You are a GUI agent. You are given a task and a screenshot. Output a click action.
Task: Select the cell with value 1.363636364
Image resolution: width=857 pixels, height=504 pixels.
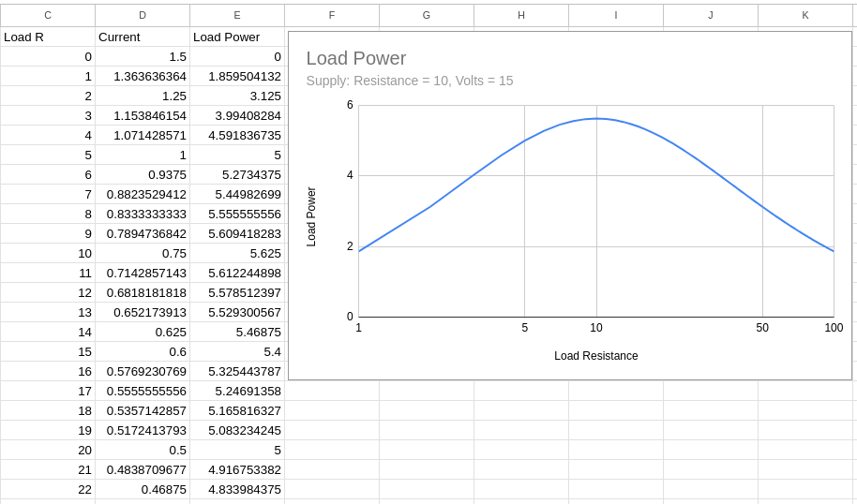click(143, 76)
